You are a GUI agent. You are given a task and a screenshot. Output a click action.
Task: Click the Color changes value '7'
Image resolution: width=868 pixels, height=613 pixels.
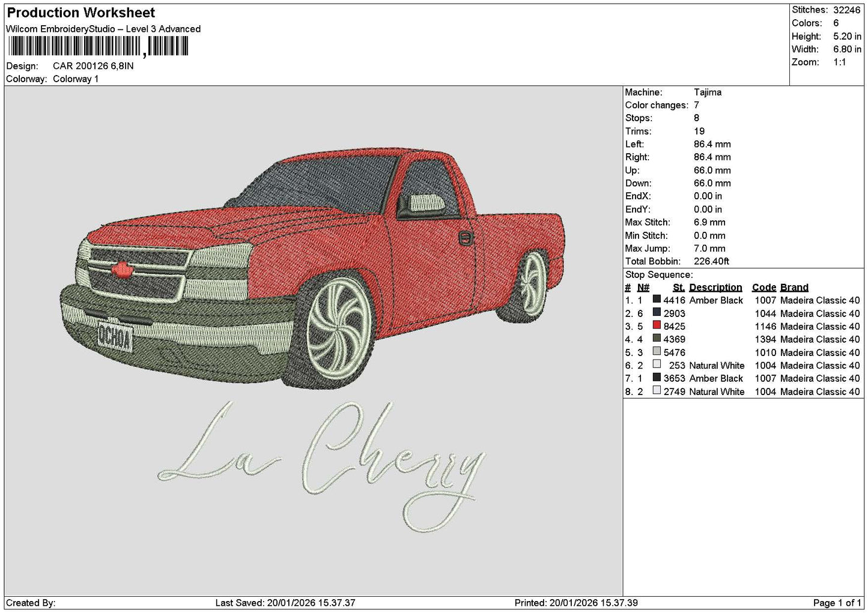click(x=696, y=105)
